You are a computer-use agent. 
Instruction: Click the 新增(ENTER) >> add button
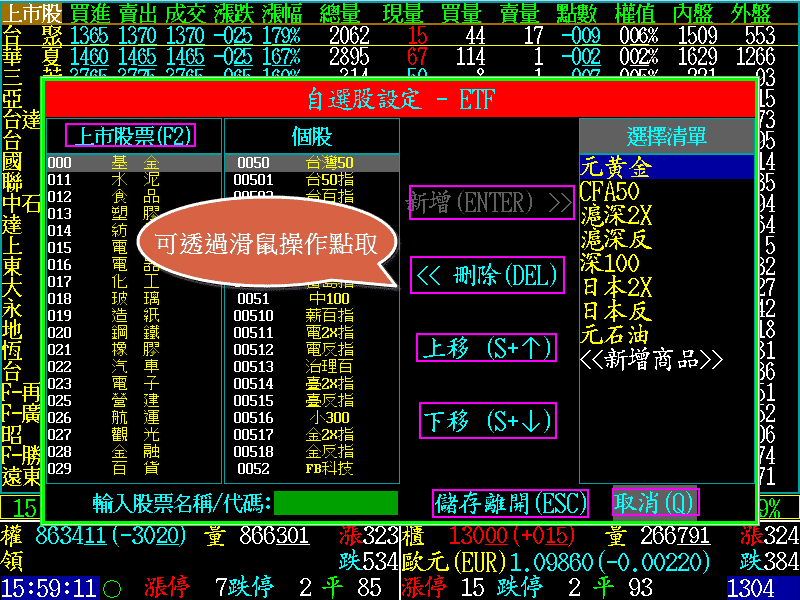click(491, 203)
